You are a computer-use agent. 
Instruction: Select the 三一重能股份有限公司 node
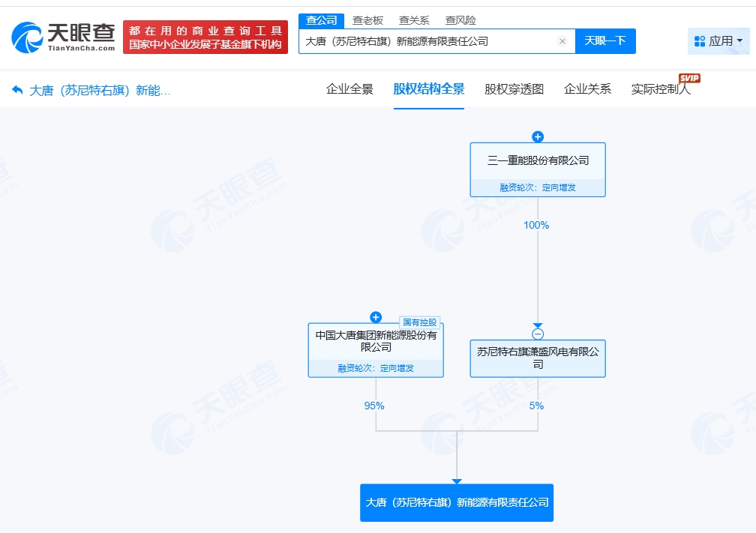538,169
